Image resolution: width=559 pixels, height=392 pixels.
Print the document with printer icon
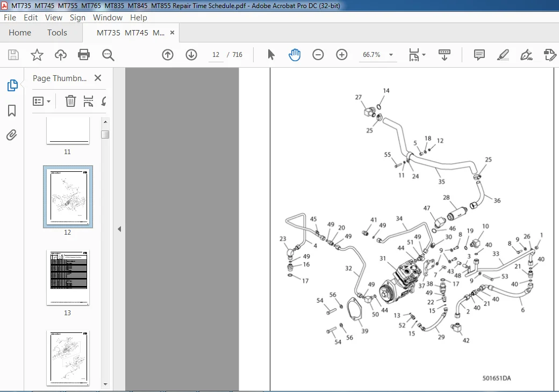[x=84, y=55]
